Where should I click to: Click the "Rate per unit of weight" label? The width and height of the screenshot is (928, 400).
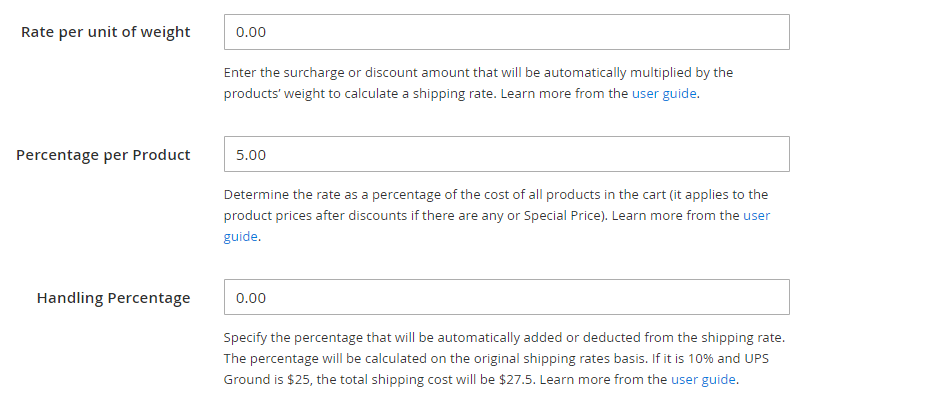(x=106, y=32)
